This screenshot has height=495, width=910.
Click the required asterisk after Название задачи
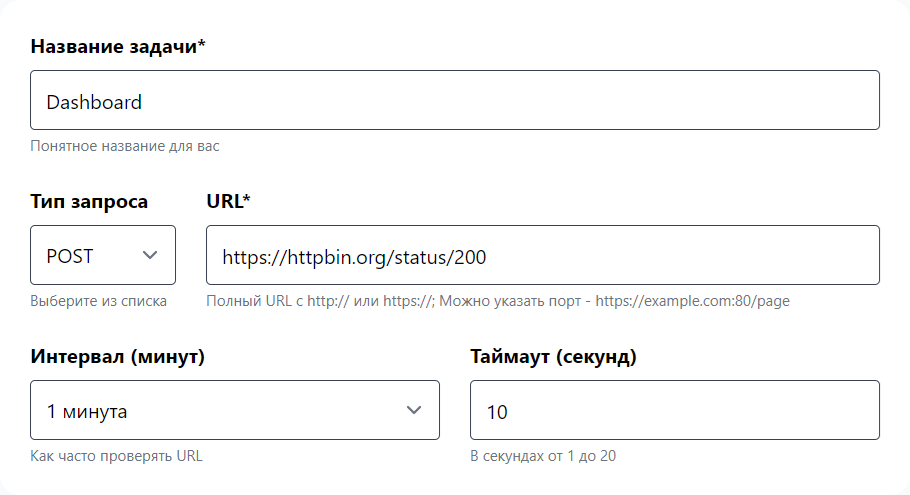click(202, 45)
